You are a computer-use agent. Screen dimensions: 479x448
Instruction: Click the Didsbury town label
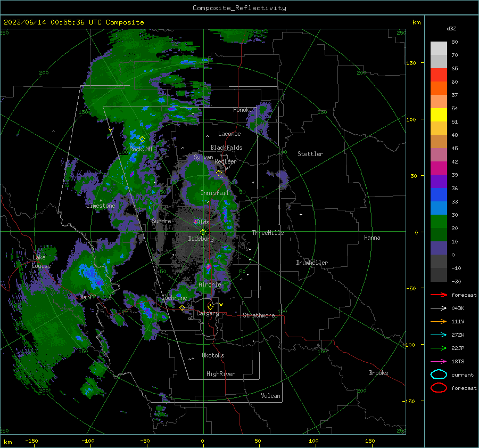201,239
